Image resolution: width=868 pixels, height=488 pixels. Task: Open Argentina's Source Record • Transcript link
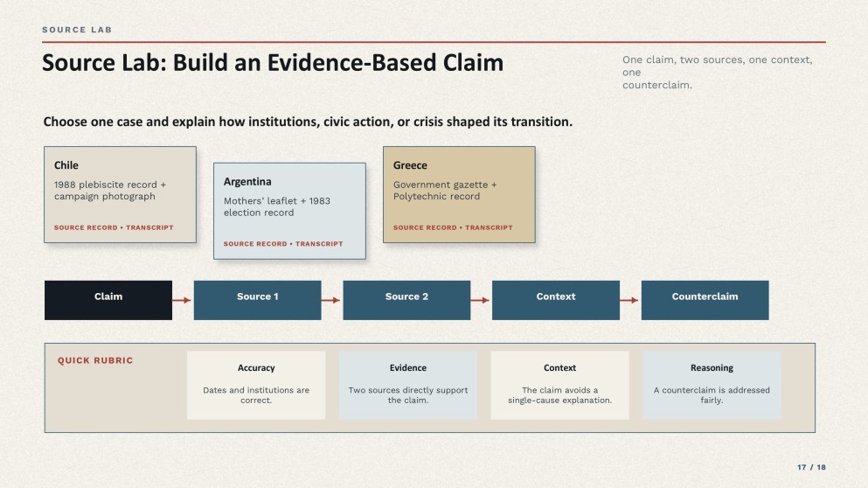[283, 244]
